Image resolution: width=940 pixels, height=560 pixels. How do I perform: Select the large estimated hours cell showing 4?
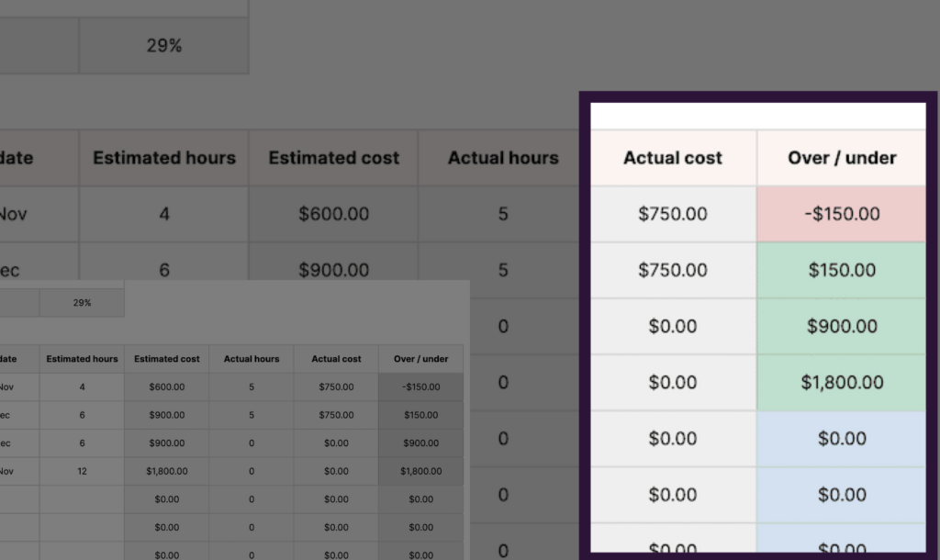[x=163, y=214]
